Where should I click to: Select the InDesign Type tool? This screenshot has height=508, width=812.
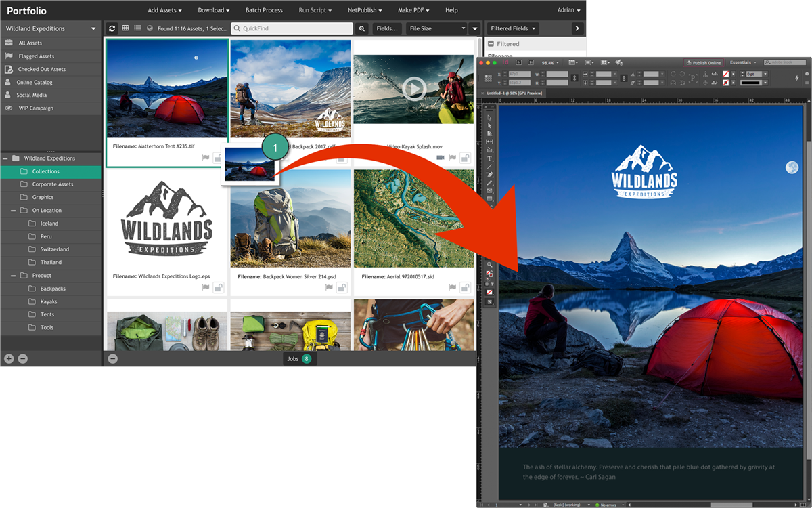coord(489,158)
